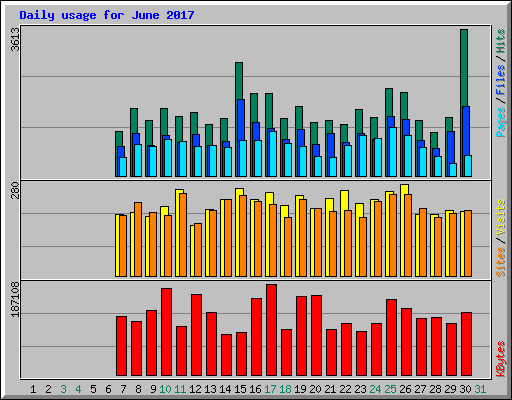Click day label 12 on the x-axis
This screenshot has height=400, width=512.
(195, 389)
